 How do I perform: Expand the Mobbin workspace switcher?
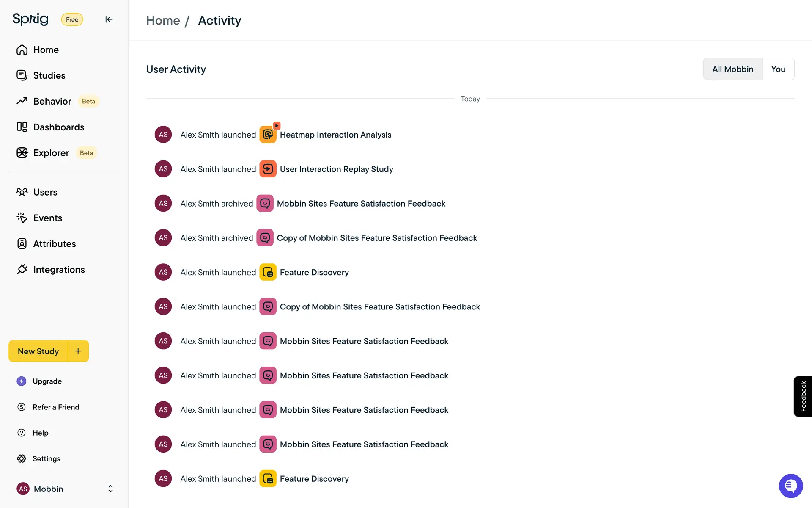pyautogui.click(x=110, y=489)
